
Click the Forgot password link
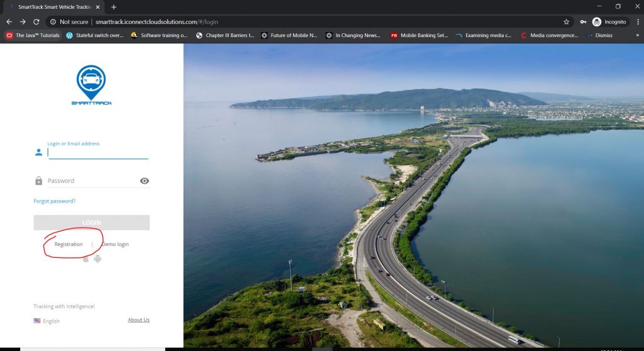55,201
